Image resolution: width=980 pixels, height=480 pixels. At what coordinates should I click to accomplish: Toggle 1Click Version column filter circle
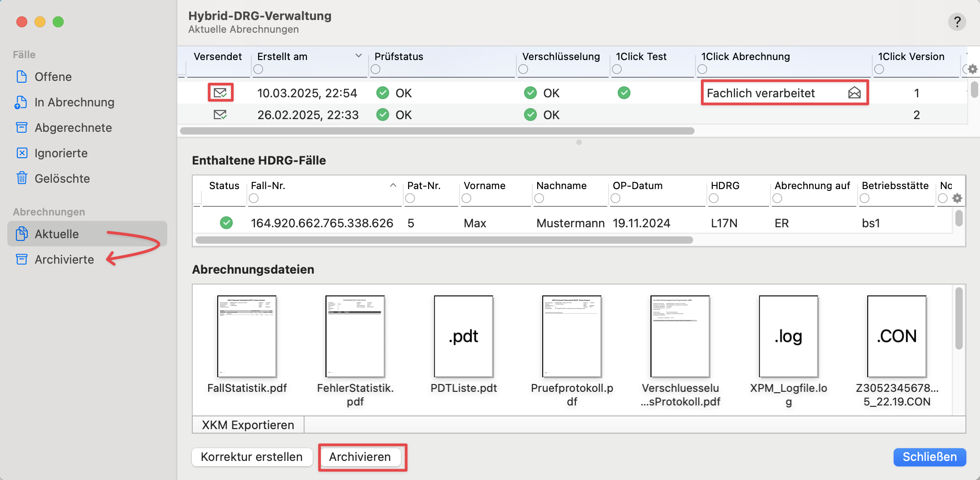(x=879, y=69)
